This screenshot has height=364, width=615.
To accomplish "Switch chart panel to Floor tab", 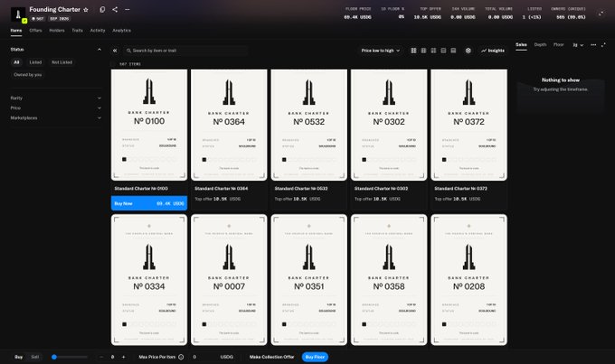I will click(559, 44).
